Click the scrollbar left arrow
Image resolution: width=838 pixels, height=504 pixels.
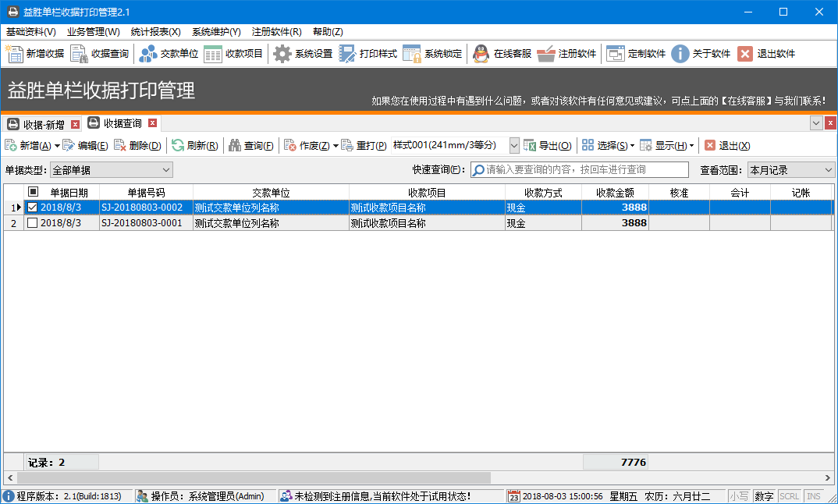pyautogui.click(x=10, y=477)
